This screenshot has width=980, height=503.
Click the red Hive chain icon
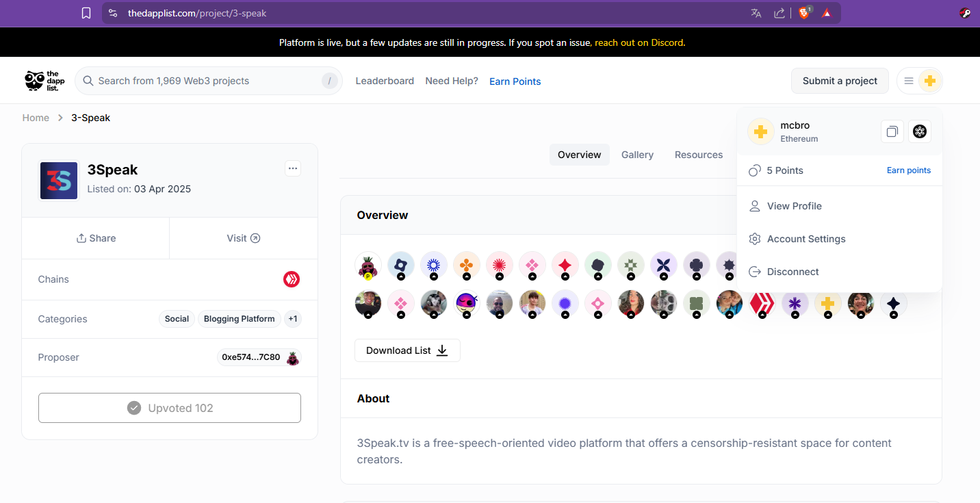click(x=292, y=279)
